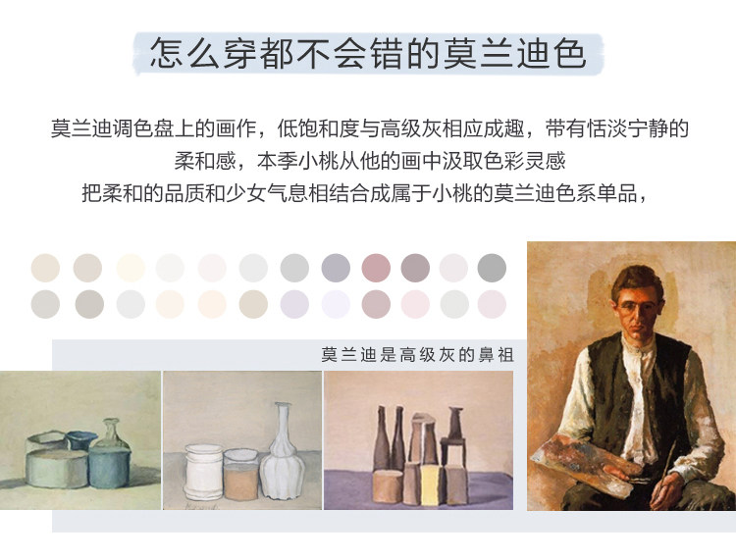Click the dusty rose pink color circle

coord(376,268)
